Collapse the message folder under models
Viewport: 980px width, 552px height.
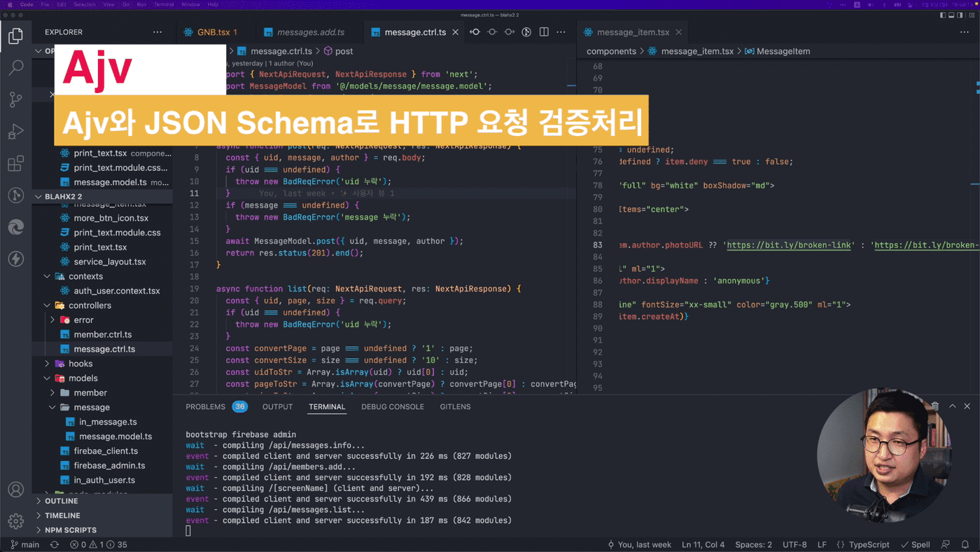click(102, 407)
